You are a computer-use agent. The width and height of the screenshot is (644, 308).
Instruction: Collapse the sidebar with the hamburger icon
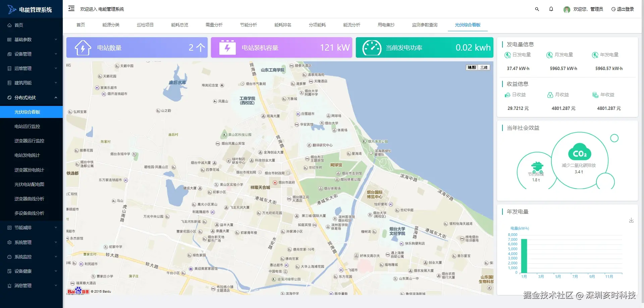click(x=71, y=9)
